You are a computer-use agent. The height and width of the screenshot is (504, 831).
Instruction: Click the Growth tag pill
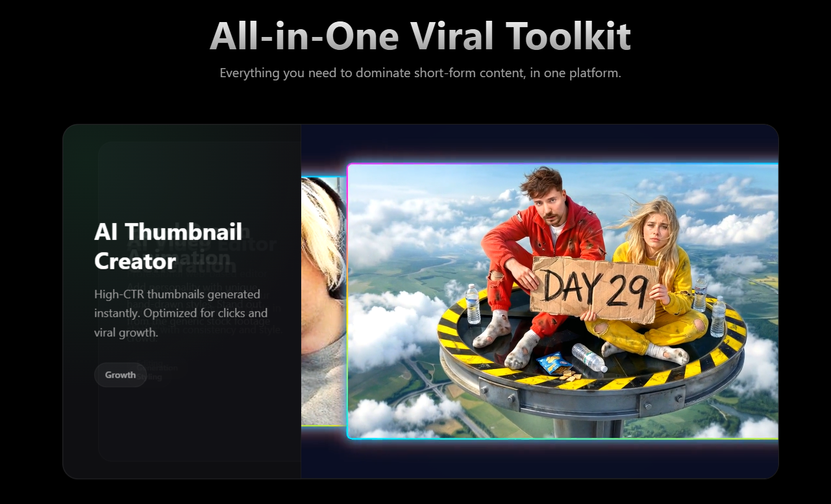click(x=120, y=375)
